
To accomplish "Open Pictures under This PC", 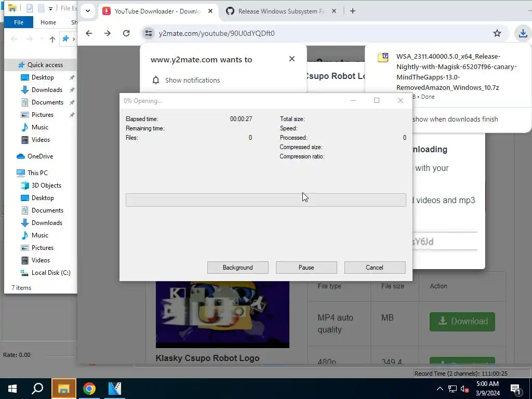I will coord(43,248).
